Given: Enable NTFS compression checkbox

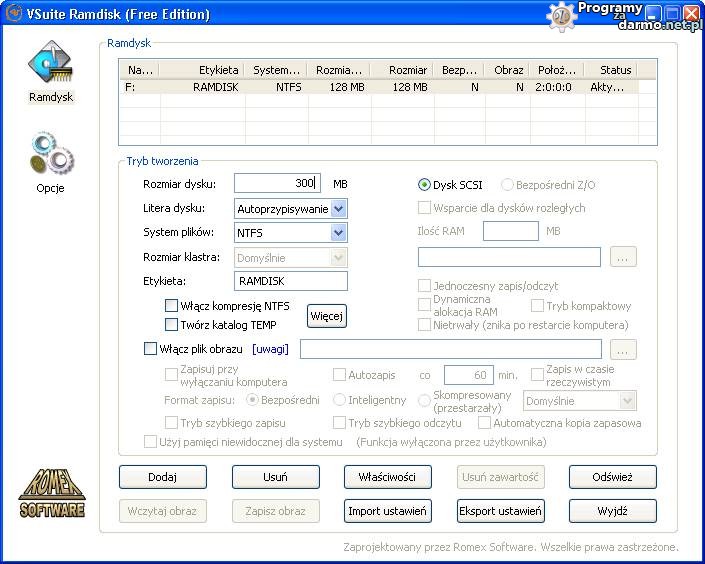Looking at the screenshot, I should tap(171, 306).
